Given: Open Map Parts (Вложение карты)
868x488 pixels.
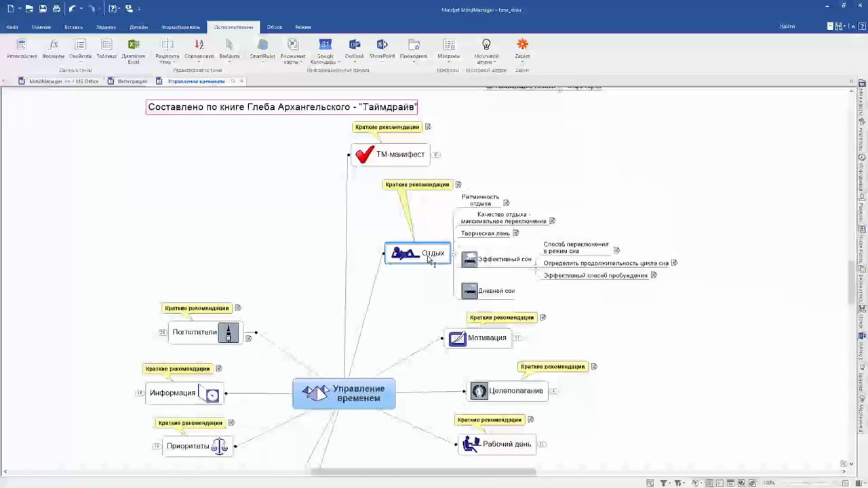Looking at the screenshot, I should 293,52.
